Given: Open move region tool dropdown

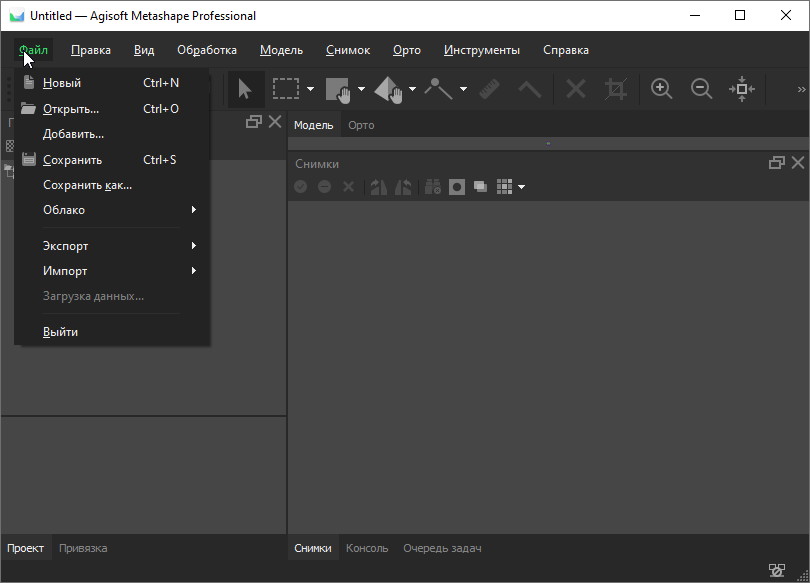Looking at the screenshot, I should point(361,89).
